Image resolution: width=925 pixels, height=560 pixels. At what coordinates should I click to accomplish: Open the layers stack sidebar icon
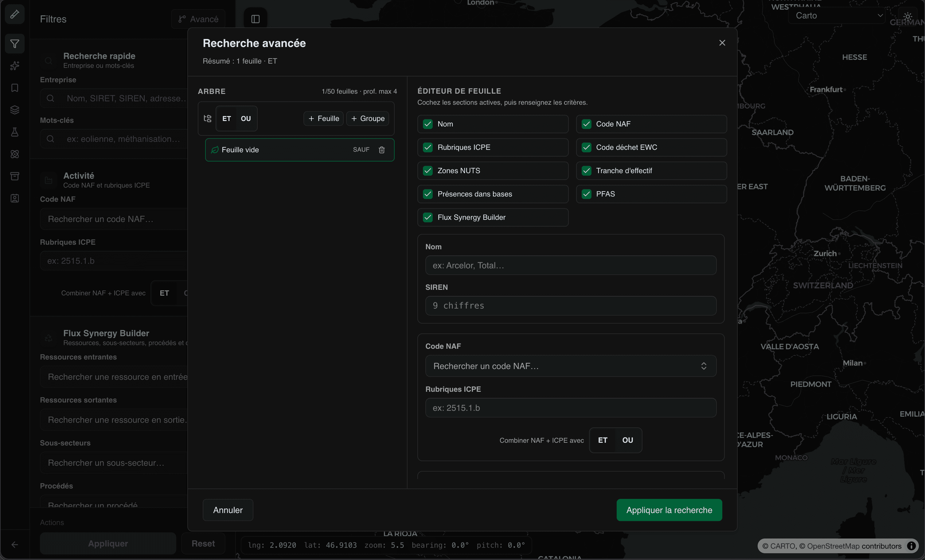tap(15, 110)
